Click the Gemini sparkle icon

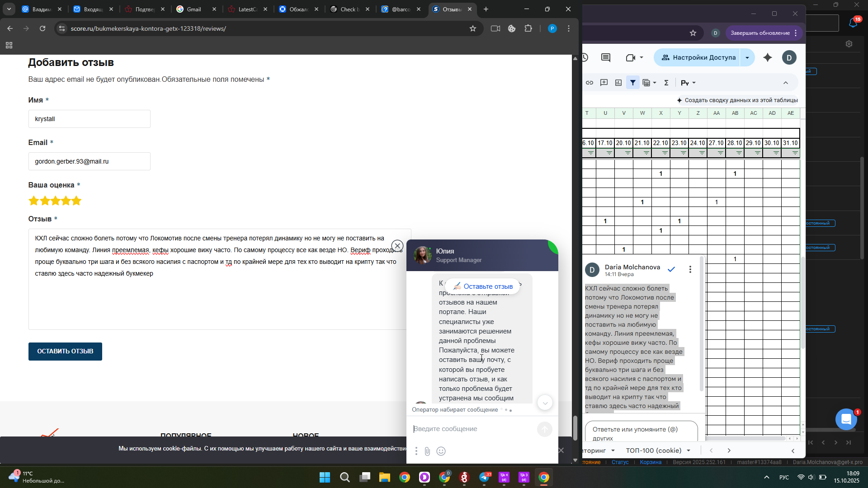[x=768, y=57]
